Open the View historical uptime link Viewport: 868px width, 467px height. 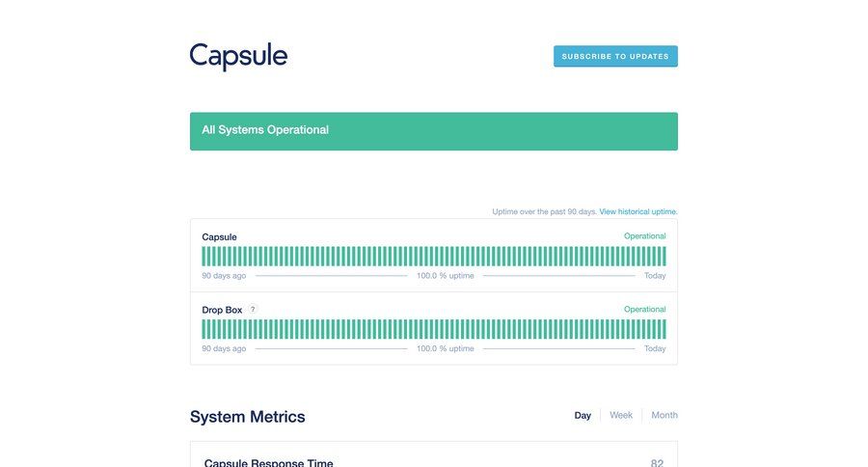tap(638, 211)
